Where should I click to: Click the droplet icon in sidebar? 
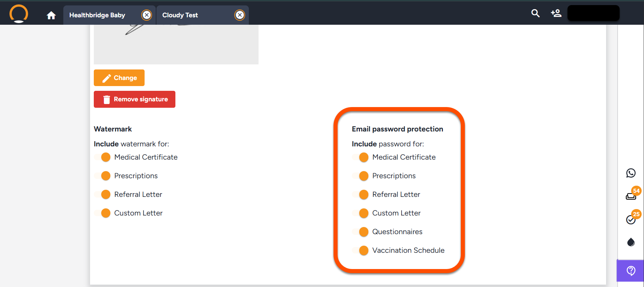(631, 242)
